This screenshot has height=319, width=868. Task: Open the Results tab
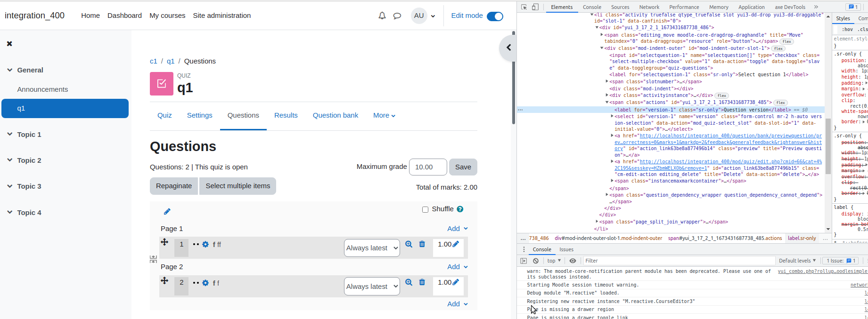286,115
